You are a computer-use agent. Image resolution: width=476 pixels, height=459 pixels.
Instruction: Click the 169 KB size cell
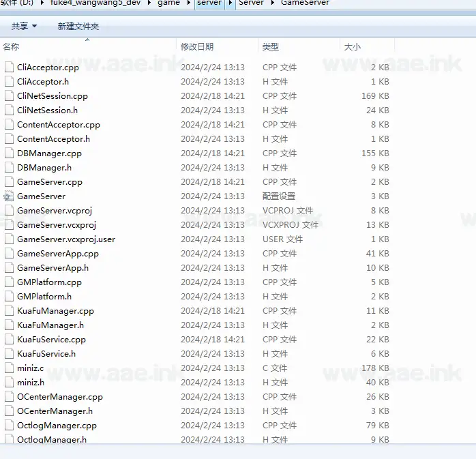point(375,96)
